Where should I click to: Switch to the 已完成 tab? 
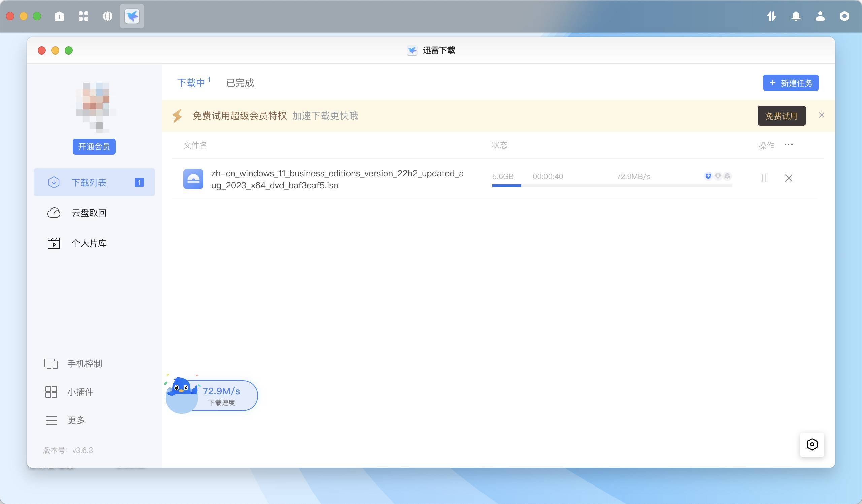click(x=240, y=83)
